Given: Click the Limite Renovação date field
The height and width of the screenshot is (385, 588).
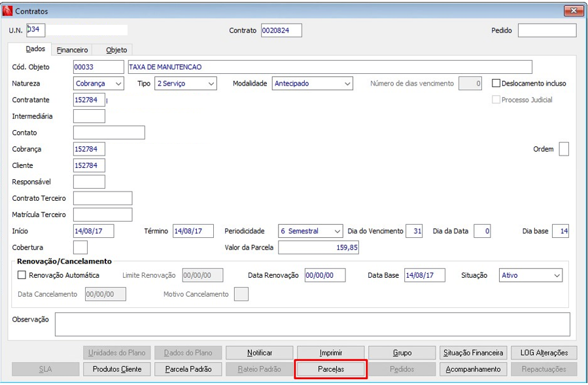Looking at the screenshot, I should click(203, 275).
